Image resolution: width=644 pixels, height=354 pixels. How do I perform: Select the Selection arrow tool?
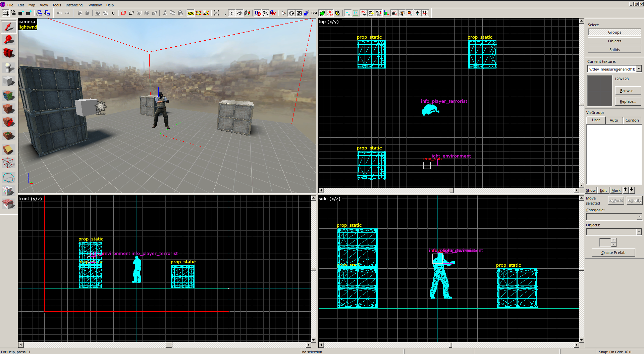coord(9,27)
